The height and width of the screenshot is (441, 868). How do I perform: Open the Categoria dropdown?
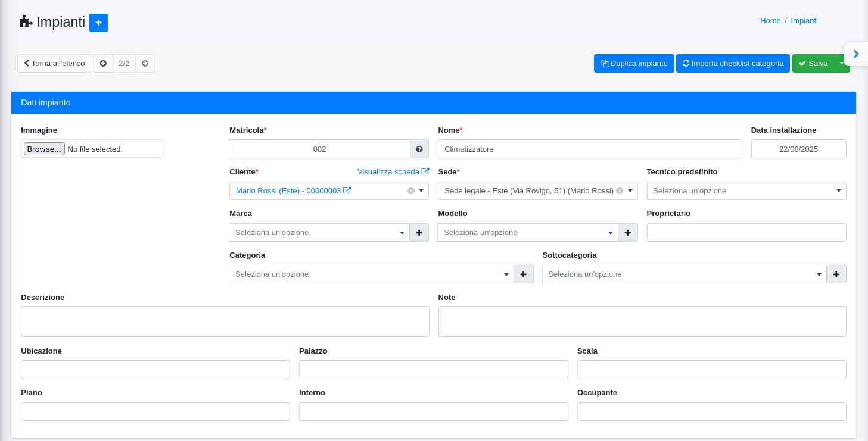(371, 274)
